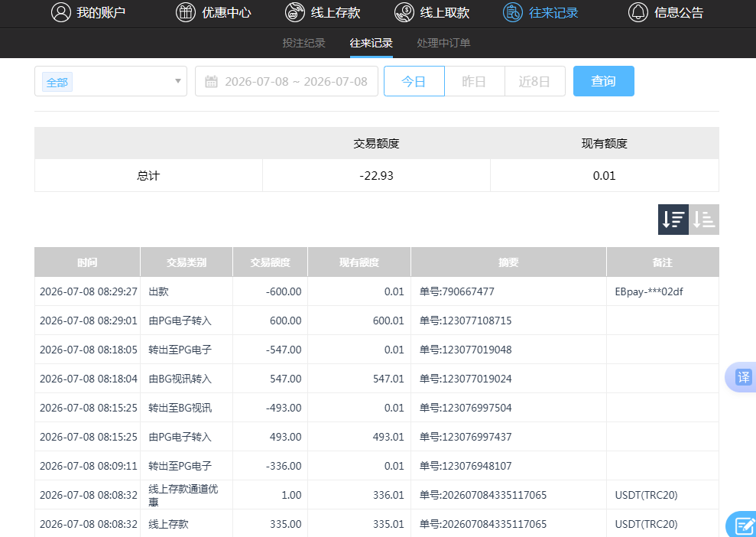Click the 信息公告 bell icon

pos(638,12)
